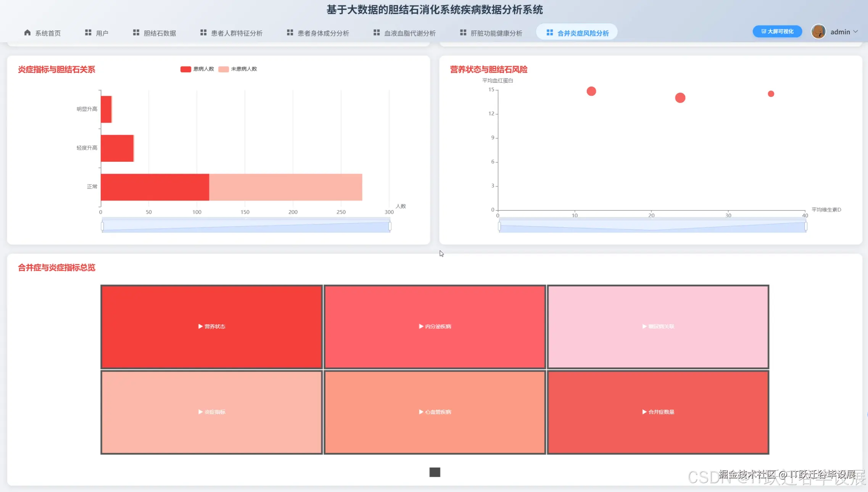868x492 pixels.
Task: Click the dark treemap breadcrumb square
Action: point(435,472)
